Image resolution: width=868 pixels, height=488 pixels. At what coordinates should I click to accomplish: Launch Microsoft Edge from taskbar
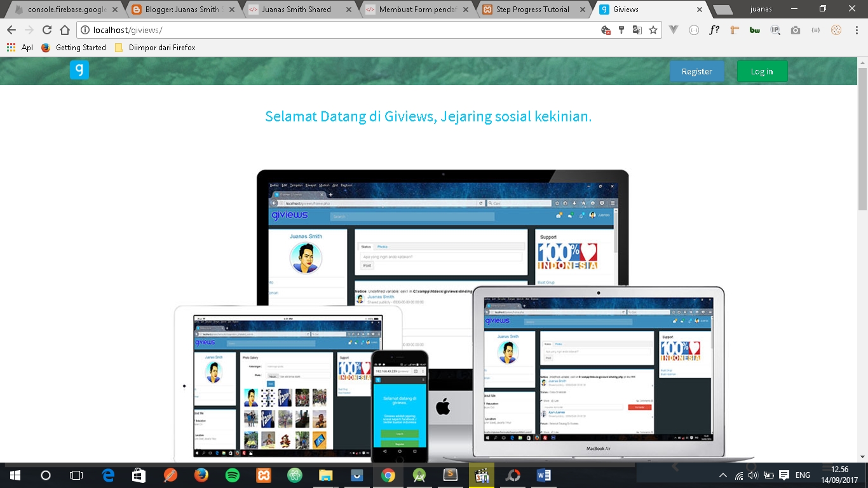(x=108, y=475)
